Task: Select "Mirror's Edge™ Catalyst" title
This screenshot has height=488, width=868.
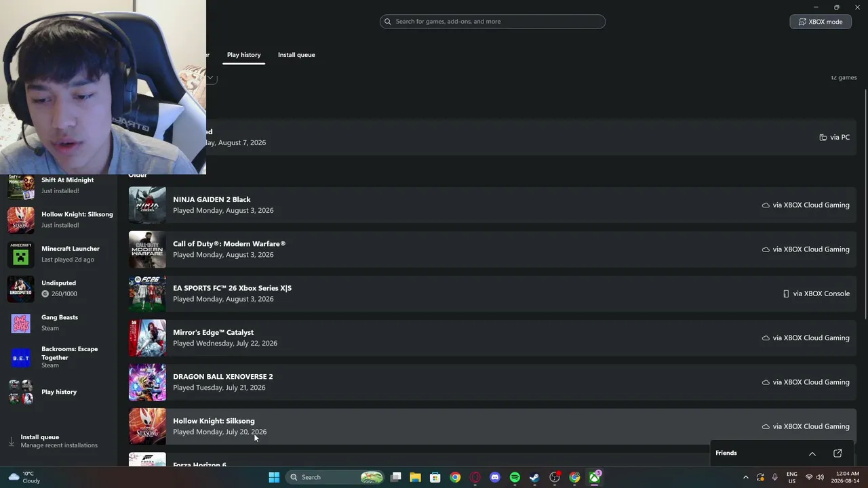Action: pos(213,333)
